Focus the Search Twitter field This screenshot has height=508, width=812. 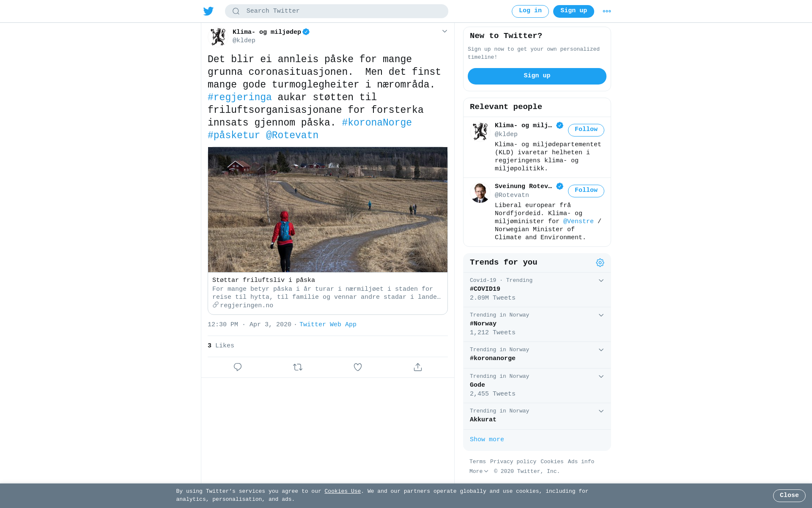(337, 11)
